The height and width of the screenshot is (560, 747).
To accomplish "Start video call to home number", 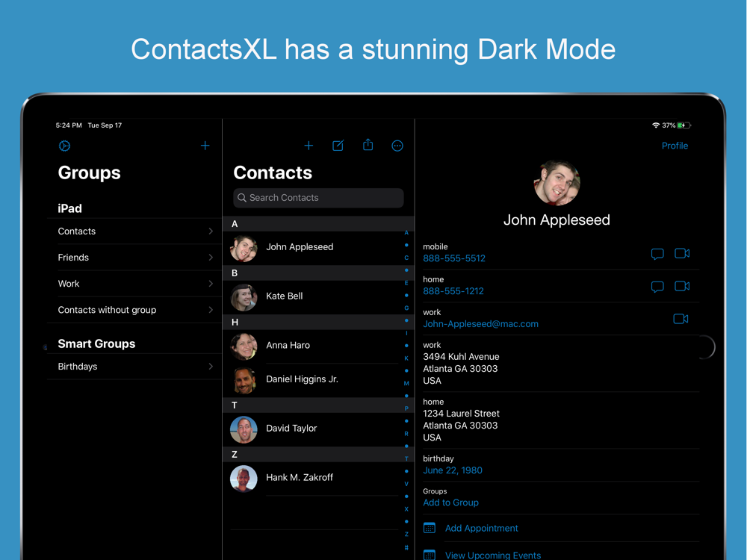I will [x=682, y=286].
